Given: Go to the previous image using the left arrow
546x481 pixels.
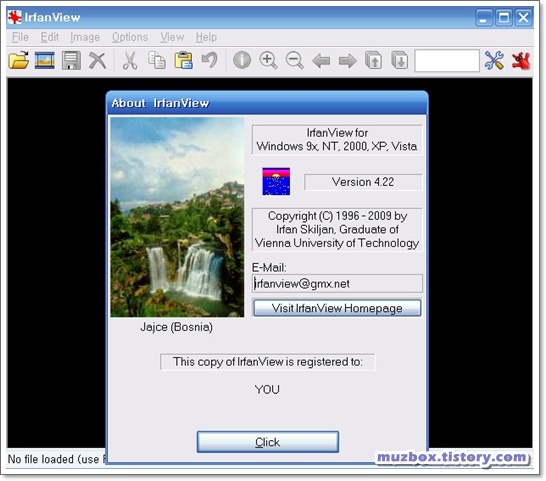Looking at the screenshot, I should pos(321,61).
